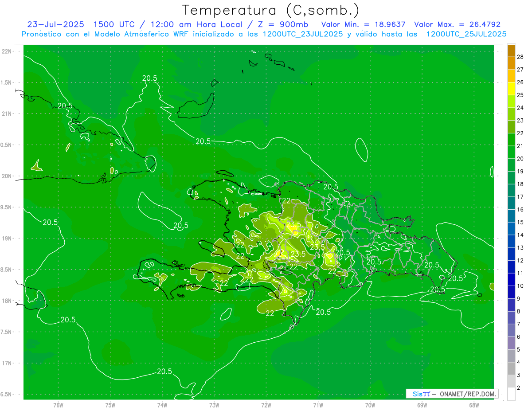Click the '69W' longitude label
The height and width of the screenshot is (411, 532).
tap(422, 405)
